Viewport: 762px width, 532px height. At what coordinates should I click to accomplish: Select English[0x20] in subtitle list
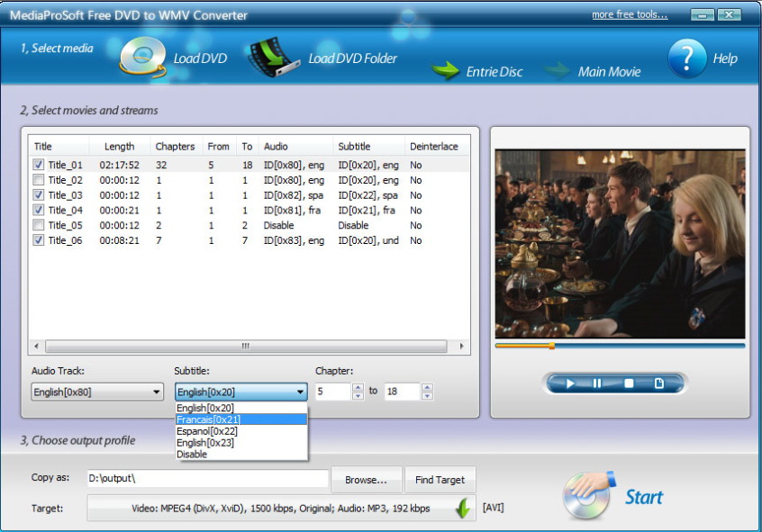point(241,408)
